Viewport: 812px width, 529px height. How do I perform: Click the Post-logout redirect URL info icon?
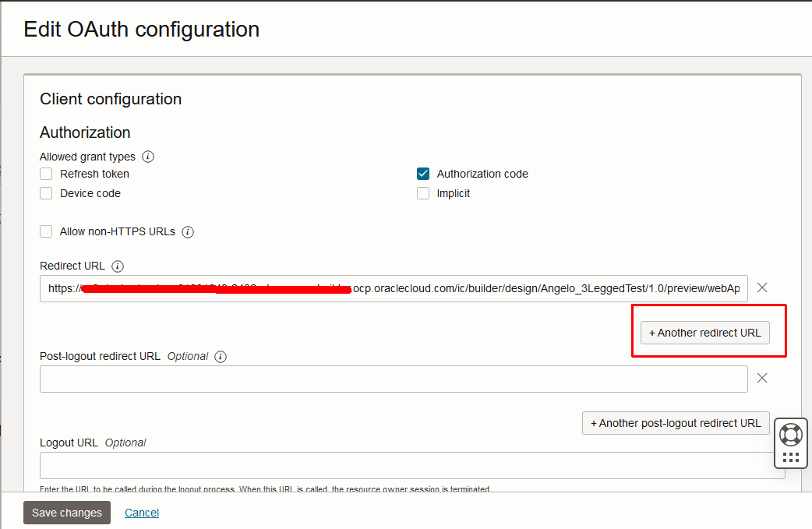click(x=221, y=356)
